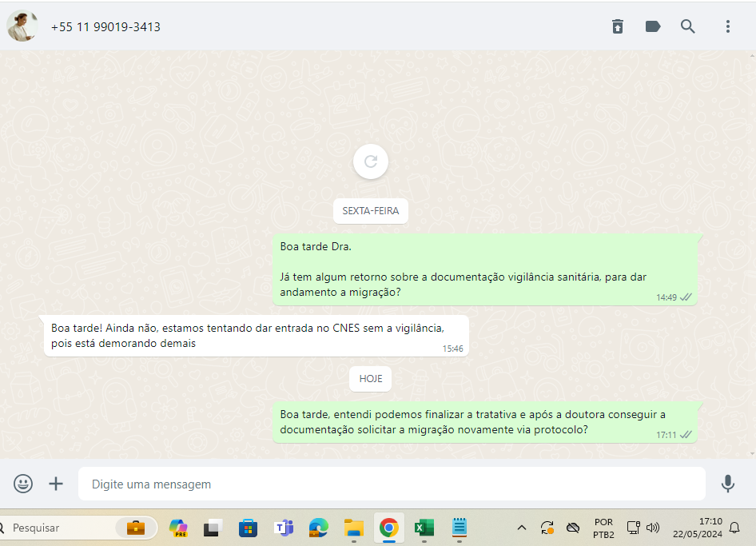Open the clock showing 17:10 22/05/2024
Image resolution: width=756 pixels, height=546 pixels.
coord(698,528)
